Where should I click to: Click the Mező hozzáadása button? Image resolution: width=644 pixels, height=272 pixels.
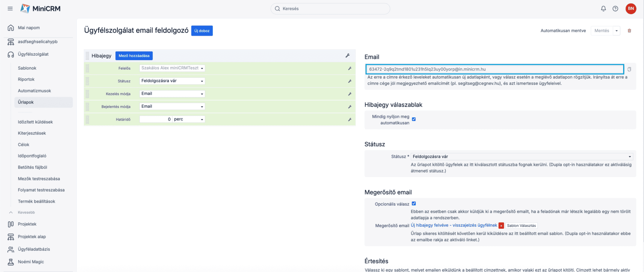134,56
